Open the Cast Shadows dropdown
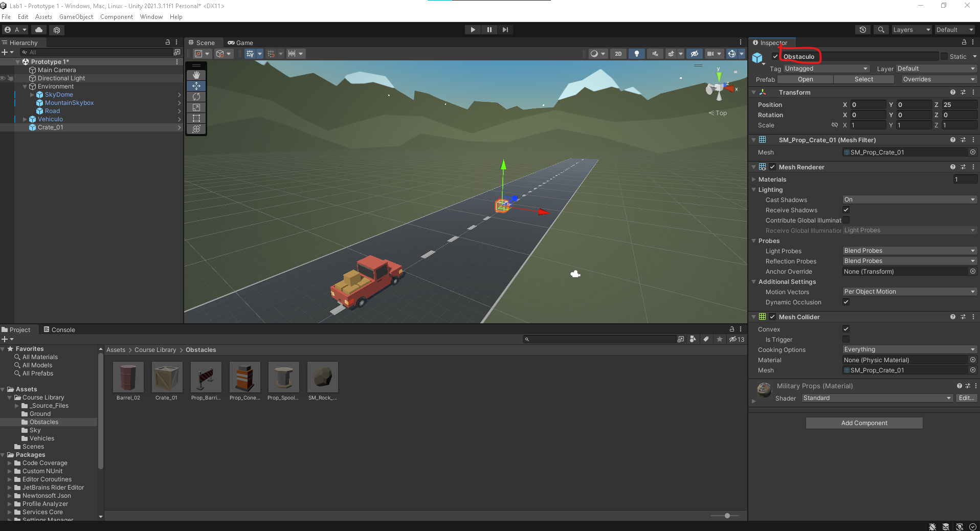 point(909,200)
